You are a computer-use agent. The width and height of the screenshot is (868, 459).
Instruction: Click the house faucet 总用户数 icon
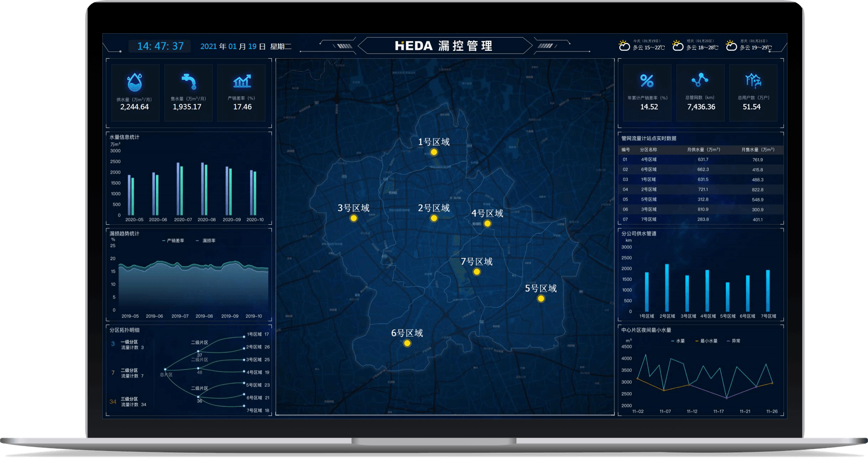(x=753, y=81)
